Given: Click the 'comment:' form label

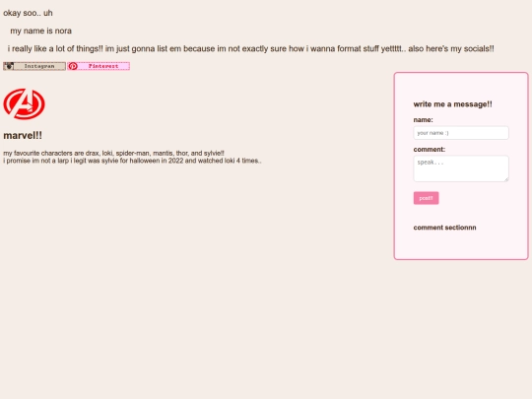Looking at the screenshot, I should [430, 150].
